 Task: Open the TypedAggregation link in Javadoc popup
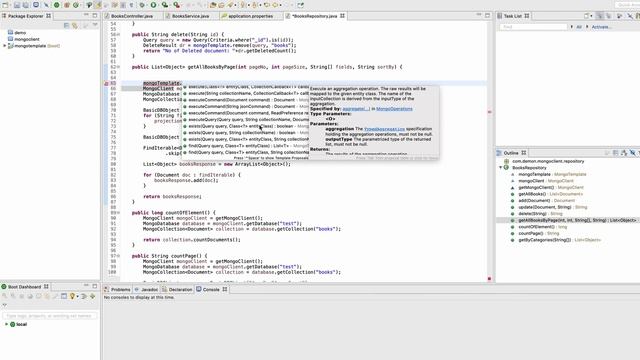(384, 129)
